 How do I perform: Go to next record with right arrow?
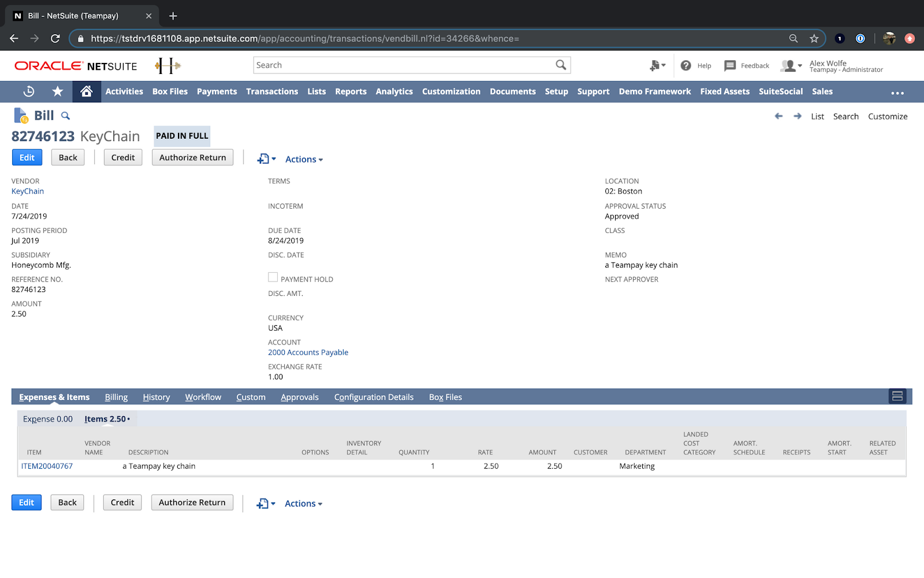[798, 116]
